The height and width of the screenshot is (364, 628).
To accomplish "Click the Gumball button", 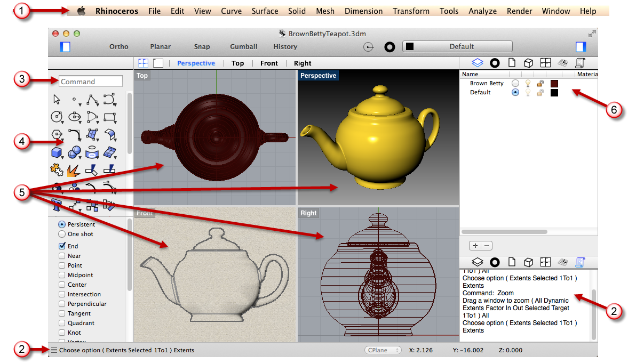I will (x=244, y=47).
